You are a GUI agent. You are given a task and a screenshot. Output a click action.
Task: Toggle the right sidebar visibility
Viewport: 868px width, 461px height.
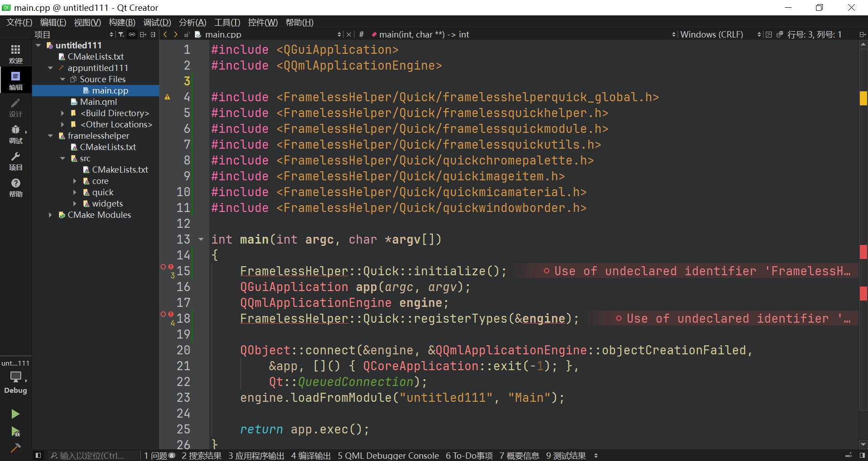(862, 456)
